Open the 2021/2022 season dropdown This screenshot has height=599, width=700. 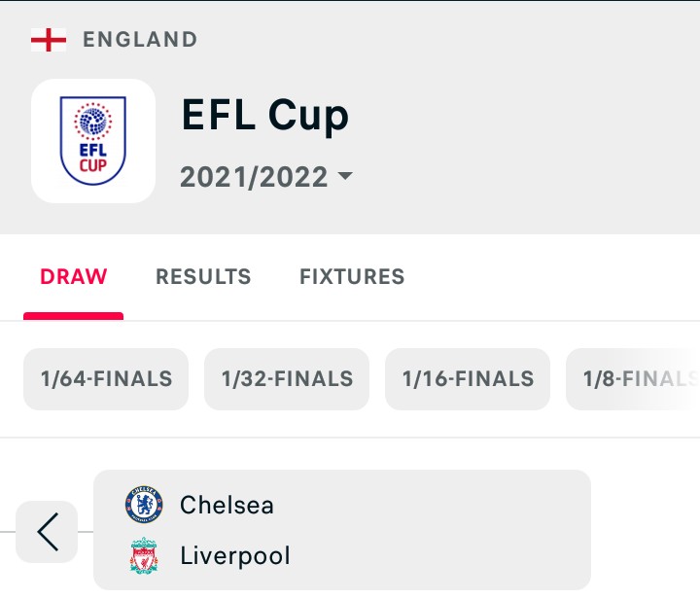(x=266, y=177)
